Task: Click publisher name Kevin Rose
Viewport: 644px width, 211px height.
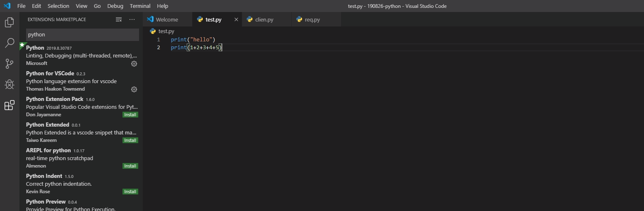Action: pos(38,192)
